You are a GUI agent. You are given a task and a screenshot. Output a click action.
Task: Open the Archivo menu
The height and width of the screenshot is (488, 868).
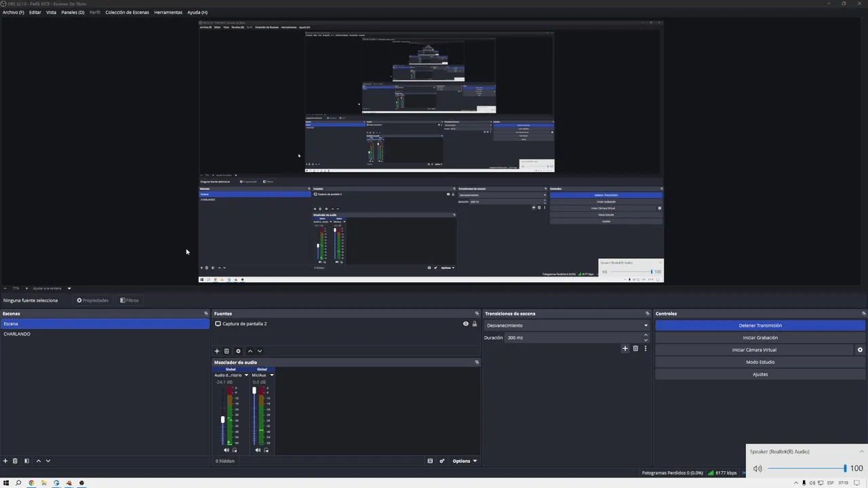pos(14,12)
